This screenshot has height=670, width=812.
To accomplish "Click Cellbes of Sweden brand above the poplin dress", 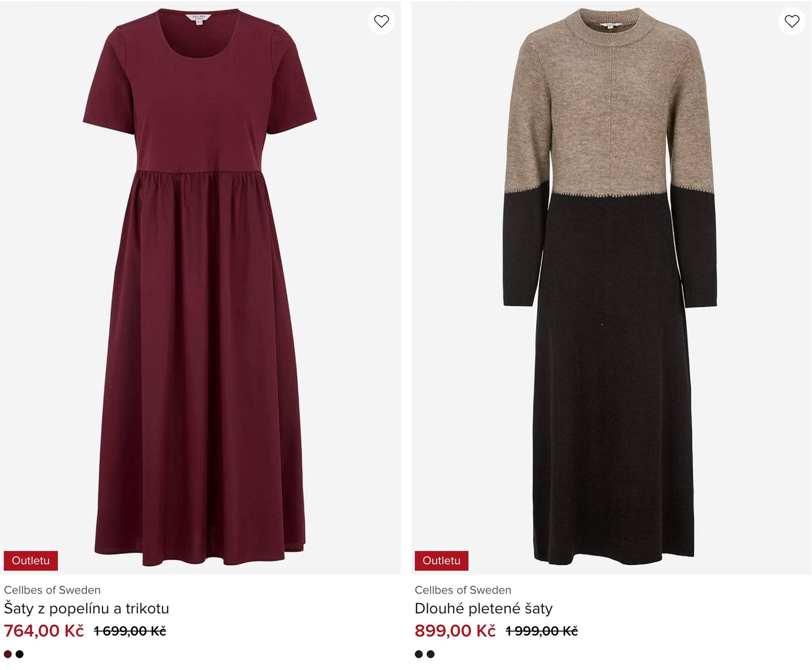I will [x=52, y=590].
